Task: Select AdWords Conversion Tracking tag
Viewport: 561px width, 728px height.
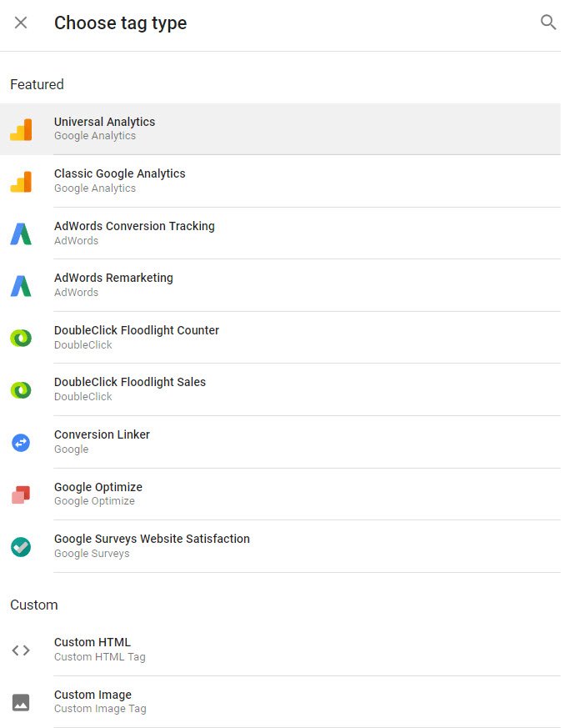Action: click(280, 233)
